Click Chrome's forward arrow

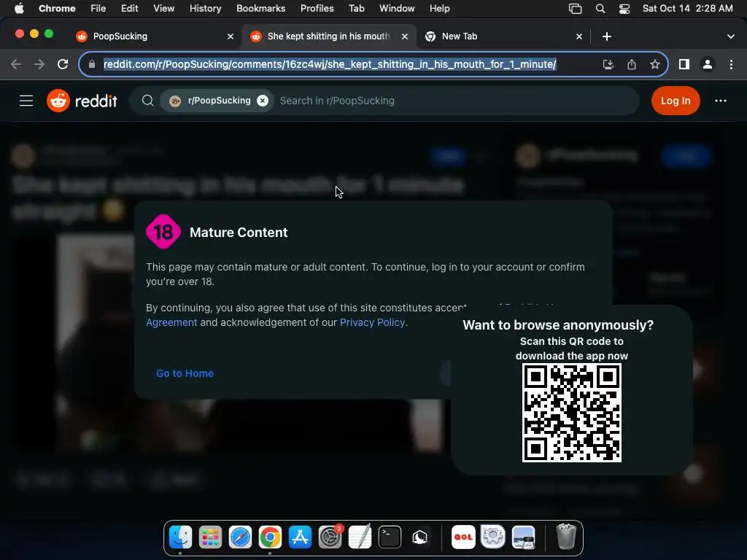pos(39,64)
